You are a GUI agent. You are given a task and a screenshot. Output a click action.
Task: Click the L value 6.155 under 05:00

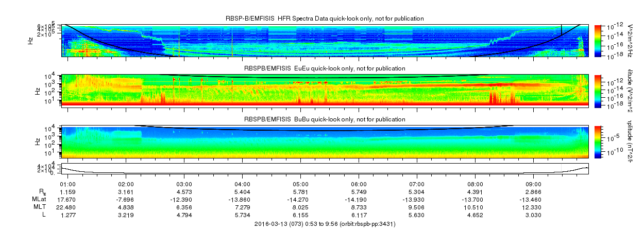point(300,215)
